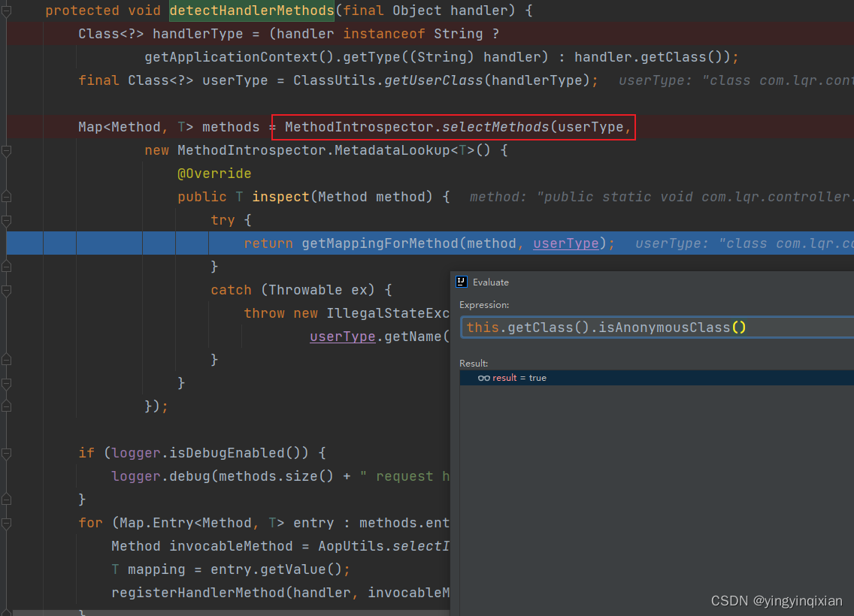
Task: Click 'methods.size()' in the logger.debug line
Action: [x=276, y=477]
